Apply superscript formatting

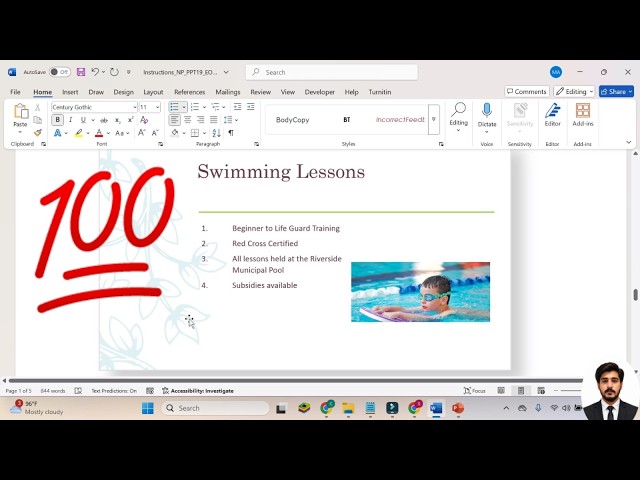[x=131, y=120]
